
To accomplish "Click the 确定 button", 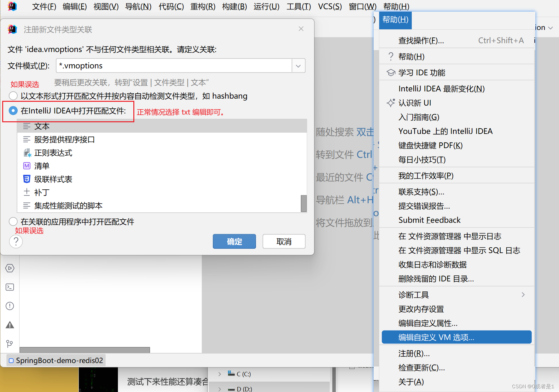I will (234, 241).
